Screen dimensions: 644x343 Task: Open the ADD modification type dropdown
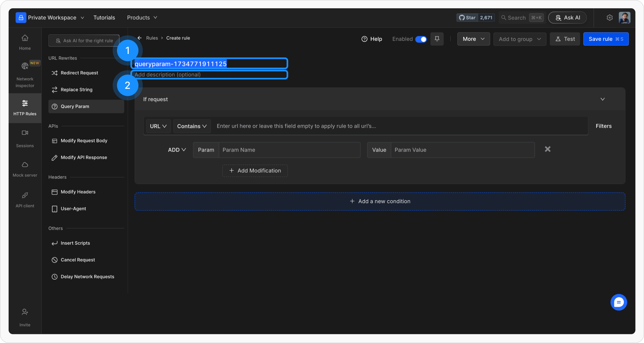(x=177, y=150)
